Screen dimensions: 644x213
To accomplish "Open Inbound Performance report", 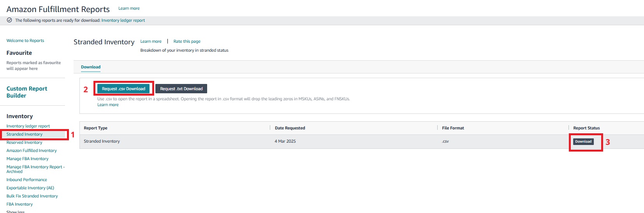I will [26, 180].
